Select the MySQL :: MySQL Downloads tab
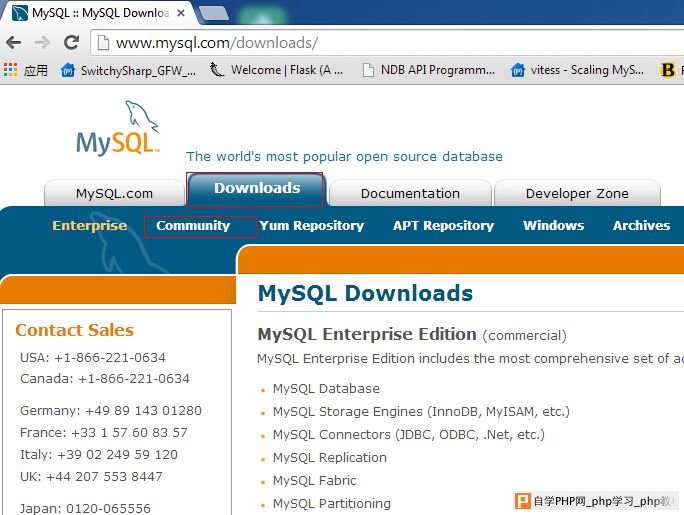This screenshot has width=684, height=515. [x=99, y=13]
